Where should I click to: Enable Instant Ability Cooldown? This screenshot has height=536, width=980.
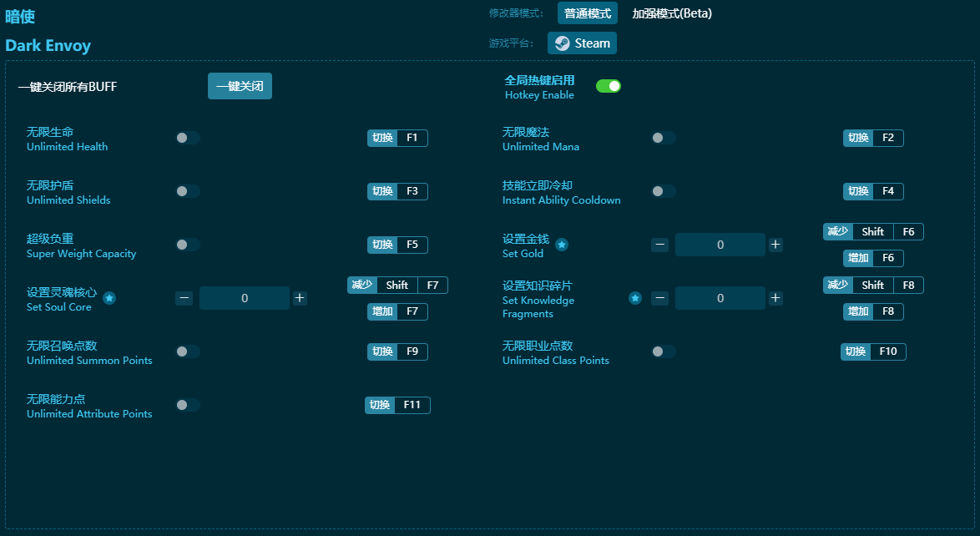664,191
